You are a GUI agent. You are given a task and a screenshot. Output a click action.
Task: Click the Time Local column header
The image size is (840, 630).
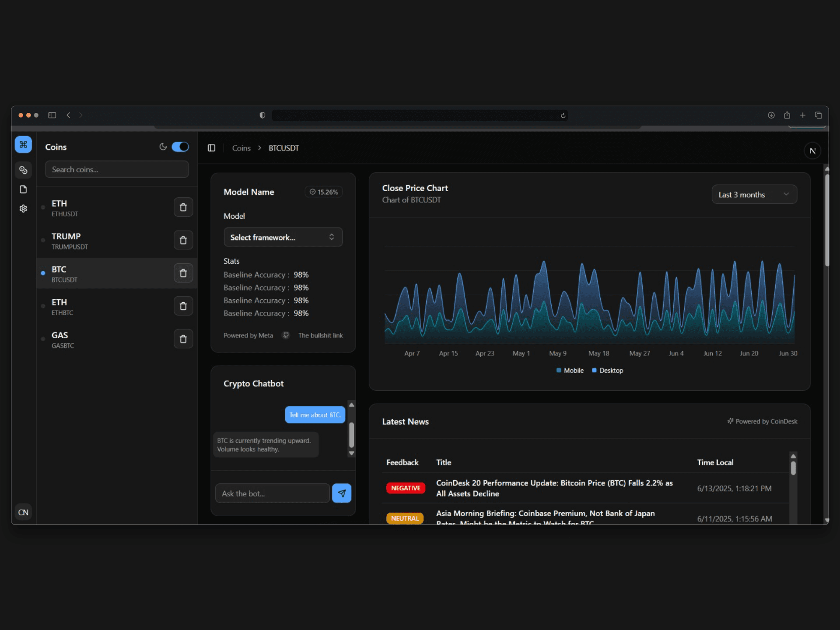click(x=715, y=462)
